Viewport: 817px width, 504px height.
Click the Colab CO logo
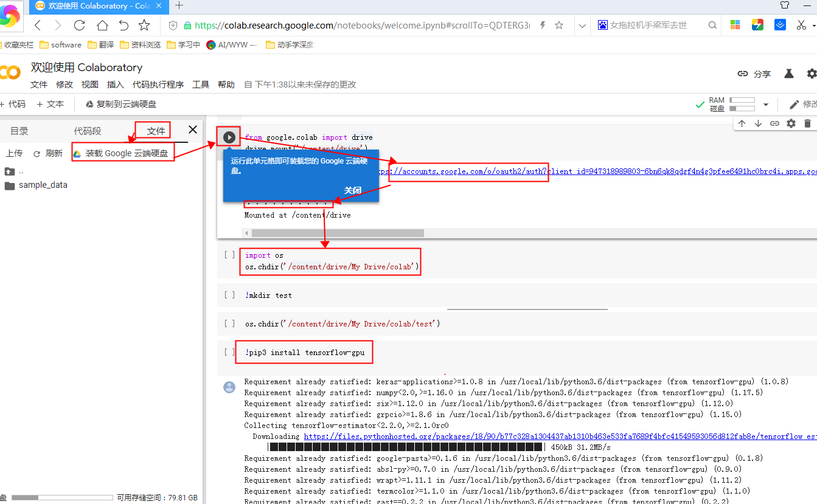(x=10, y=73)
